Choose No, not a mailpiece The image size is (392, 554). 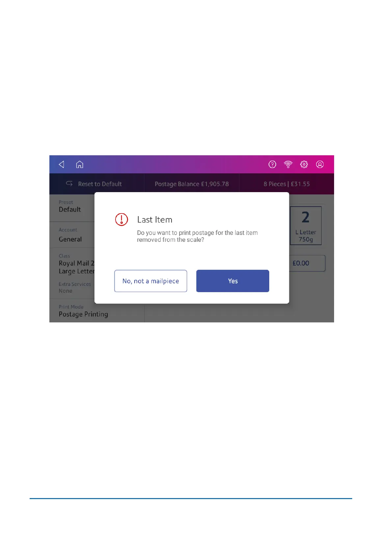tap(151, 281)
